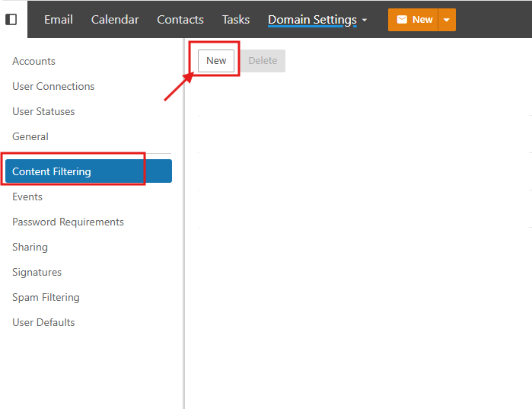The image size is (532, 409).
Task: Switch to the Calendar tab
Action: (x=115, y=20)
